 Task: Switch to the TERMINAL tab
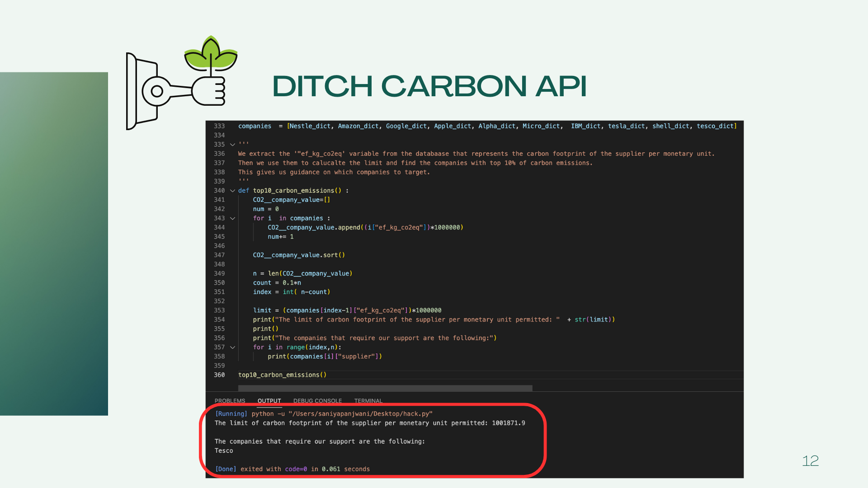pyautogui.click(x=368, y=401)
